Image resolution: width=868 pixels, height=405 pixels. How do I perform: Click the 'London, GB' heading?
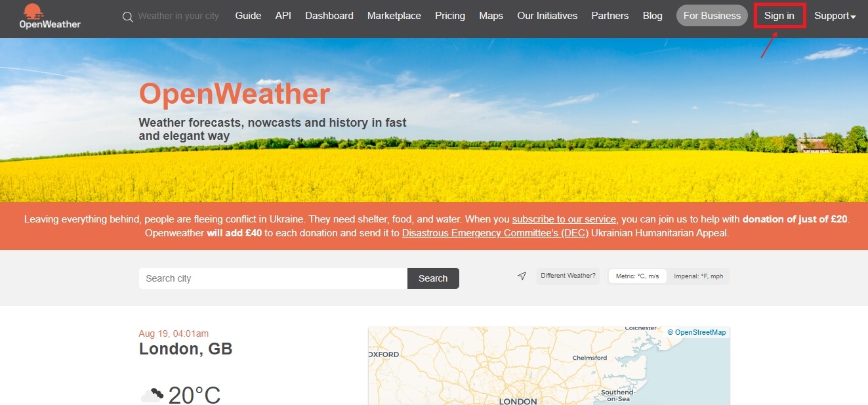(x=186, y=349)
